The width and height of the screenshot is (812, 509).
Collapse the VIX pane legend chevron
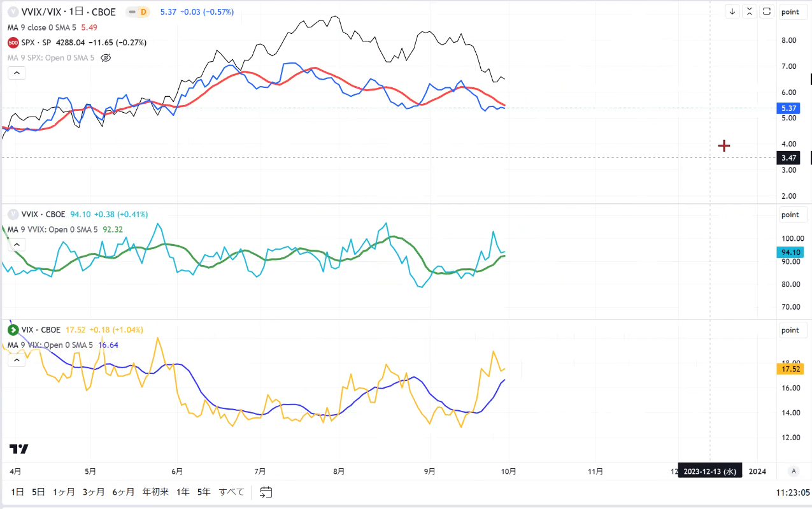click(17, 360)
